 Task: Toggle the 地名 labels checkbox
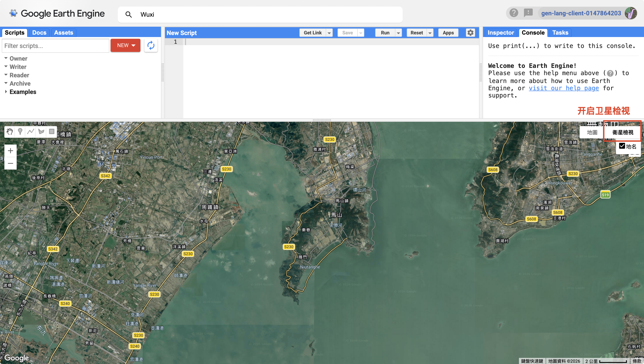pos(622,146)
